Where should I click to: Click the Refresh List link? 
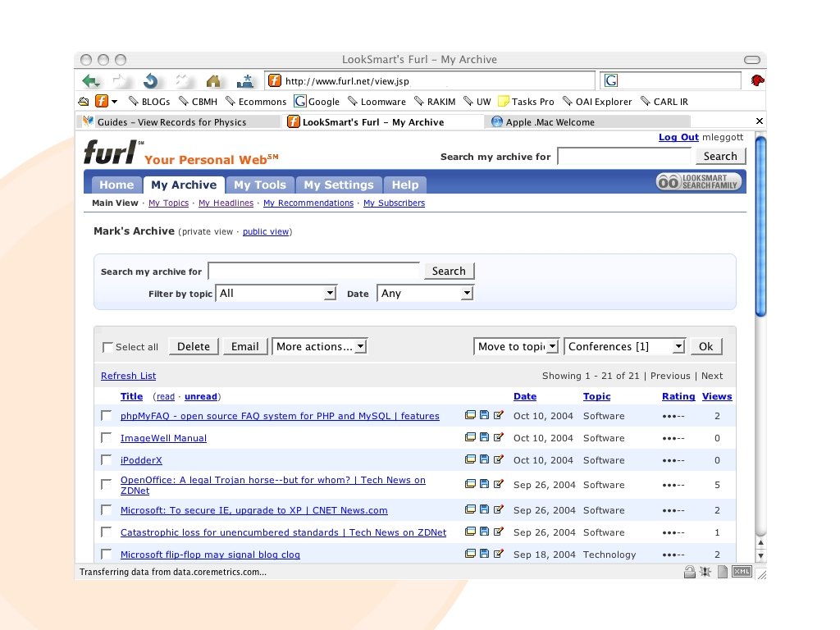(x=129, y=376)
